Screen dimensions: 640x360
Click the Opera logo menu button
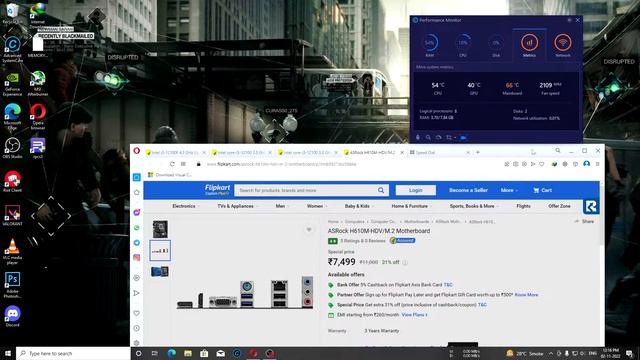tap(137, 151)
